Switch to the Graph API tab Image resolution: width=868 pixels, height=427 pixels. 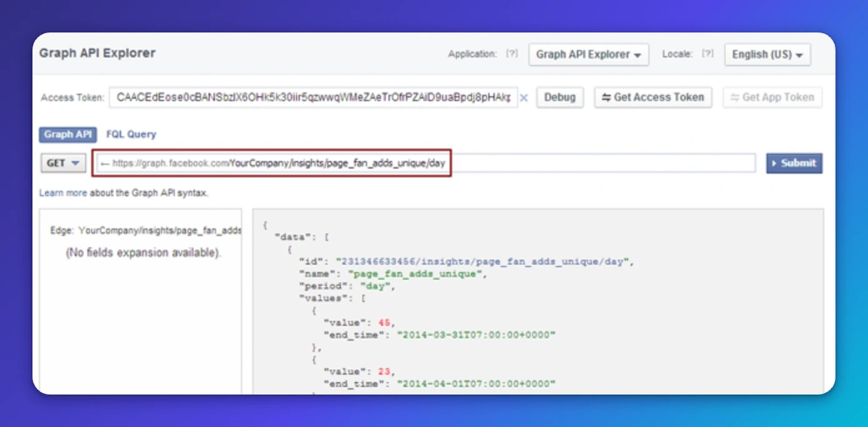pyautogui.click(x=68, y=134)
